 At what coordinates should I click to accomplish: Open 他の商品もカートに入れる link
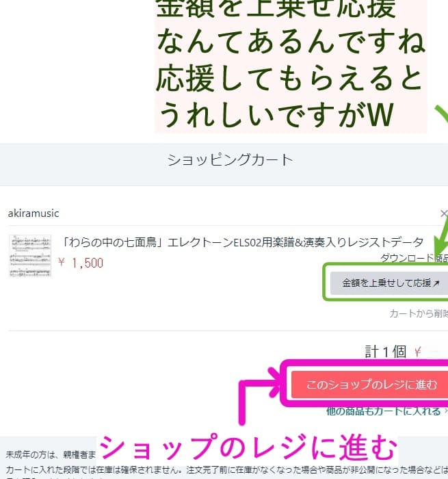click(x=384, y=411)
